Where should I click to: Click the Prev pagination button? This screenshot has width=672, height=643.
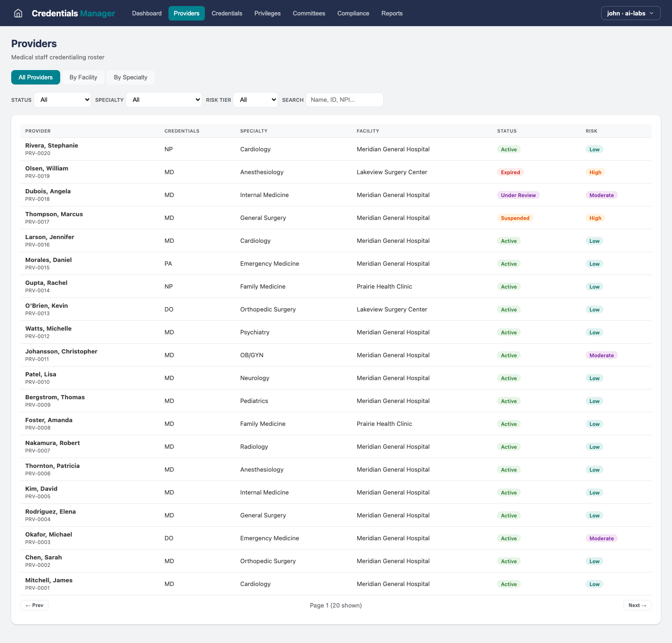click(x=34, y=605)
